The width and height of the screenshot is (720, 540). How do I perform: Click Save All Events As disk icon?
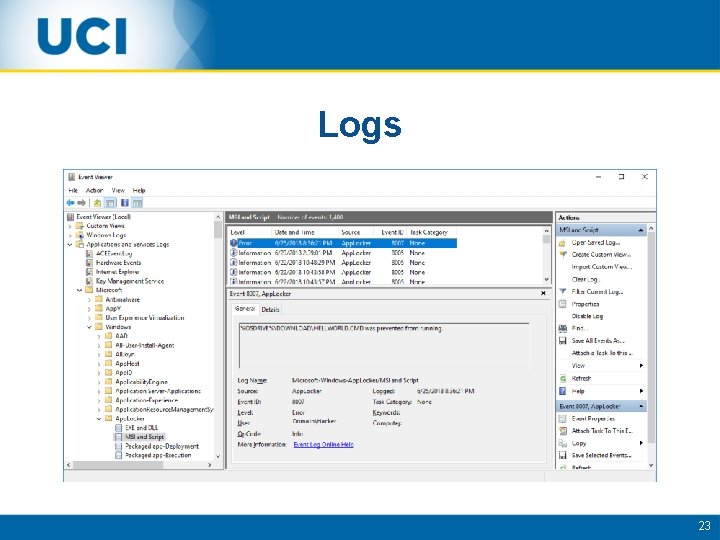[x=562, y=341]
